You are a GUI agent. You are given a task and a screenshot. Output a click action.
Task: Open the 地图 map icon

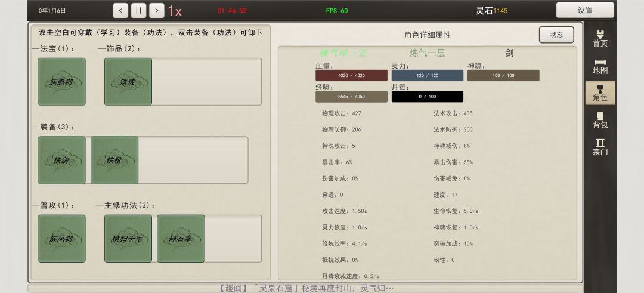pos(600,66)
